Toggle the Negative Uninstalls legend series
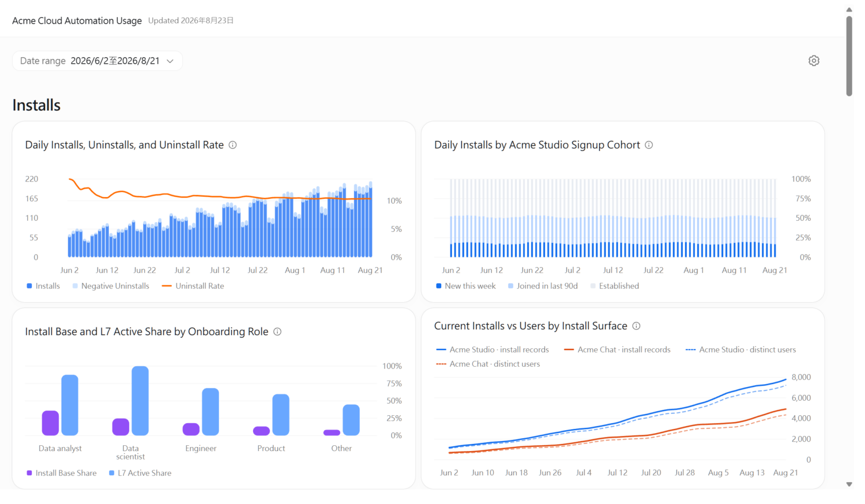865x504 pixels. click(111, 286)
